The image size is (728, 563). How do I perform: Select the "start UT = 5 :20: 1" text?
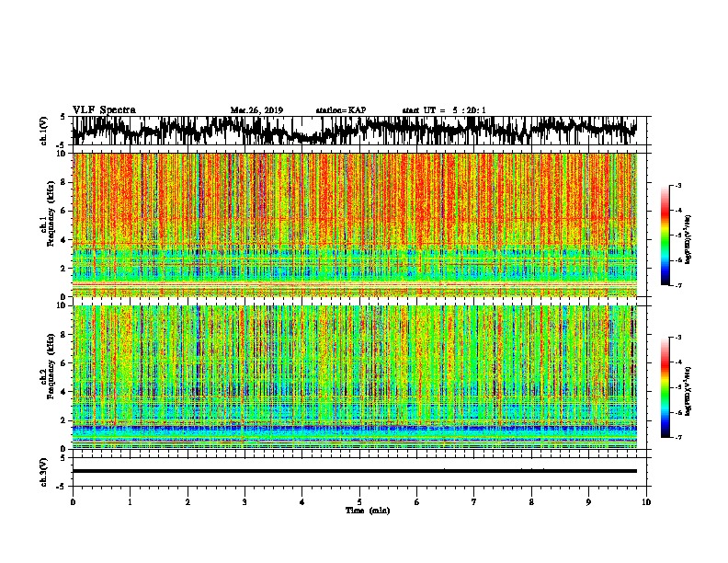point(444,110)
